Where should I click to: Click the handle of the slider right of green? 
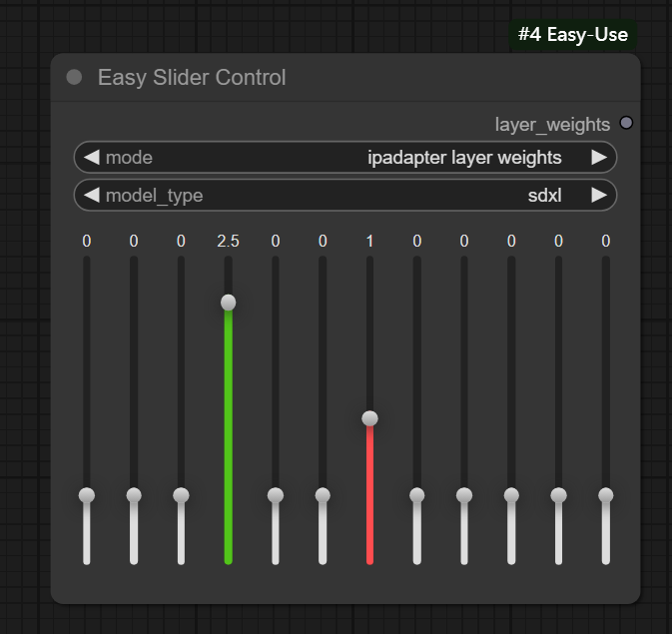pos(276,495)
